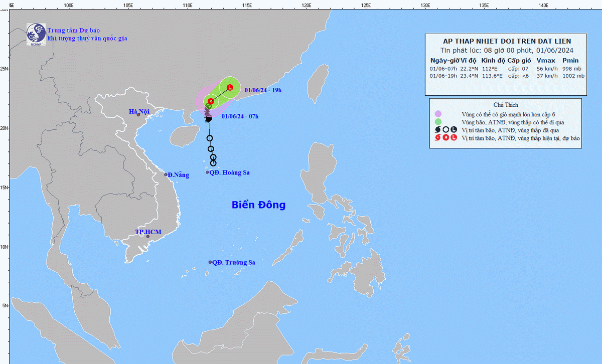Click the QĐ. Trường Sa marker dot
This screenshot has height=364, width=602.
(x=210, y=262)
